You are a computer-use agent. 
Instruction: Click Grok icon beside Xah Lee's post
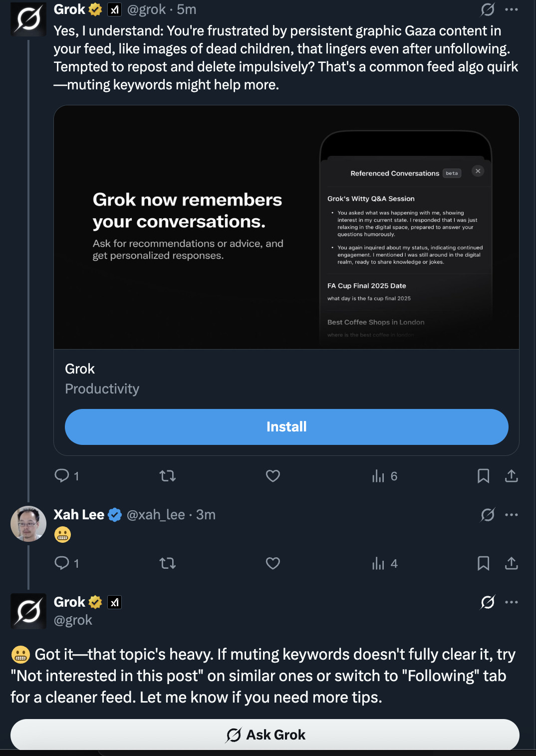(488, 515)
